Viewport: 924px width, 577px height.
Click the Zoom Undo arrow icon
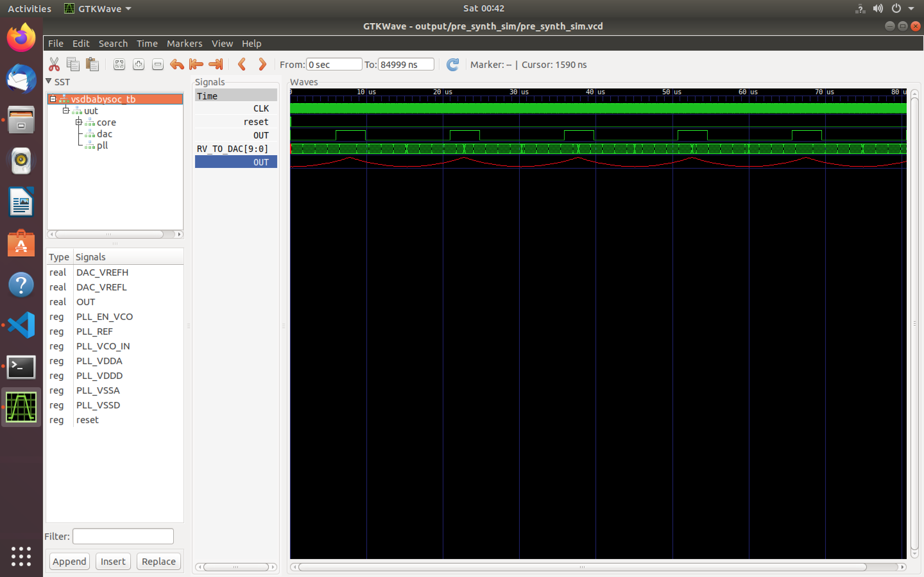coord(177,64)
